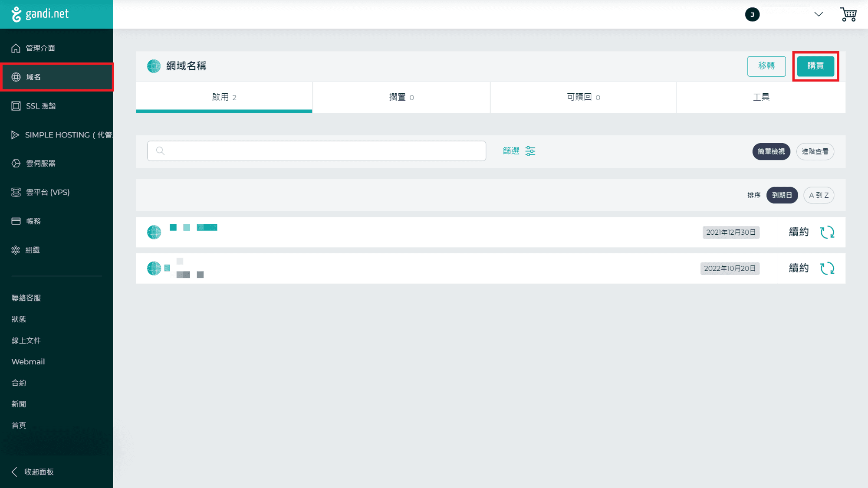Open 首頁 home link
The image size is (868, 488).
point(19,426)
